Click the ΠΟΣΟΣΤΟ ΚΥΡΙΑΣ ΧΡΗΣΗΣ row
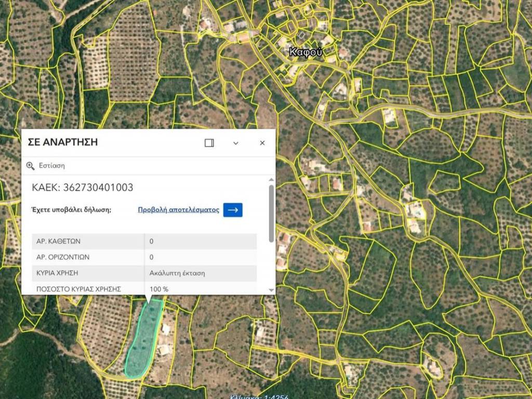The image size is (532, 399). (x=144, y=289)
